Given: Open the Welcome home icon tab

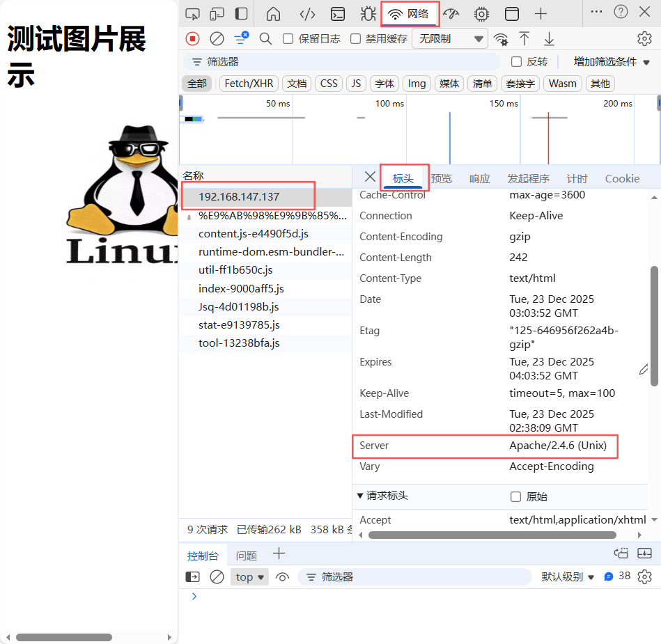Looking at the screenshot, I should pos(273,14).
